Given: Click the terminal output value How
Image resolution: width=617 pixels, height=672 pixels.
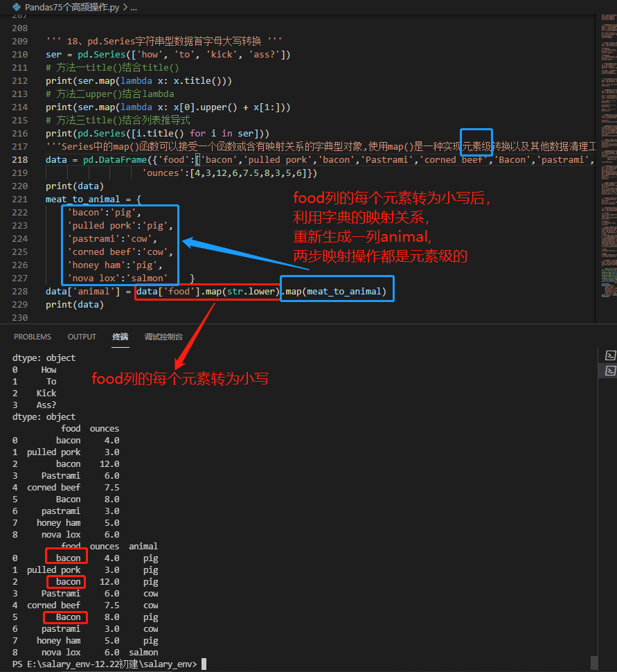Looking at the screenshot, I should click(x=49, y=369).
